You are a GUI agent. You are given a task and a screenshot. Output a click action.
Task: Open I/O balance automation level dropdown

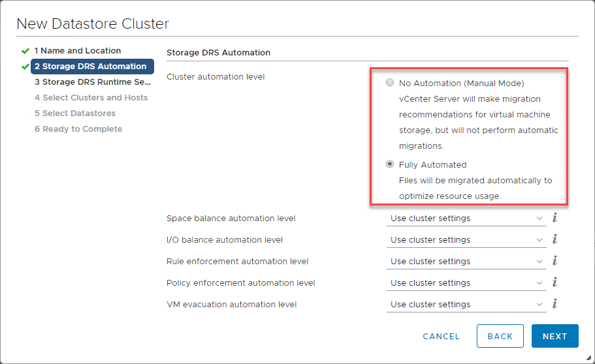point(466,240)
